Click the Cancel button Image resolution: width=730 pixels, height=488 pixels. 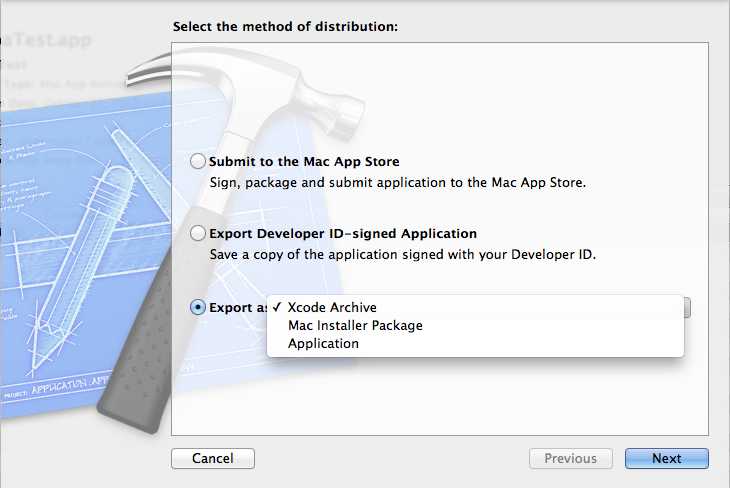pos(213,459)
